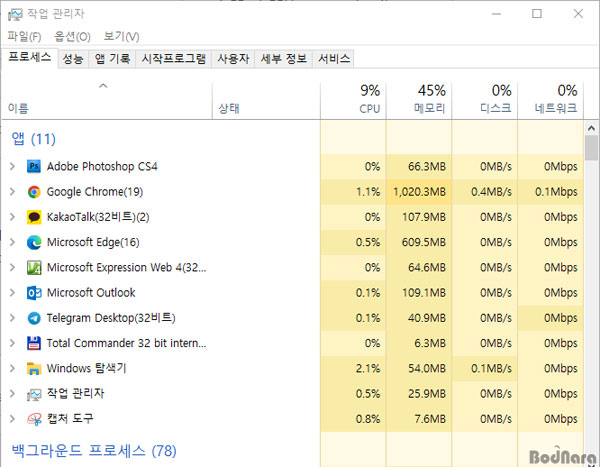600x467 pixels.
Task: Expand the Microsoft Expression Web 4 row
Action: 12,268
